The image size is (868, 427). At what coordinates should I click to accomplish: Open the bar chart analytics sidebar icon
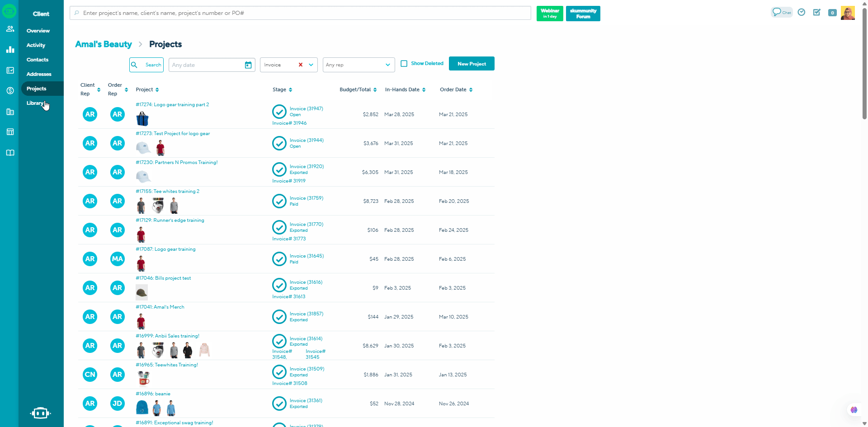[x=10, y=50]
